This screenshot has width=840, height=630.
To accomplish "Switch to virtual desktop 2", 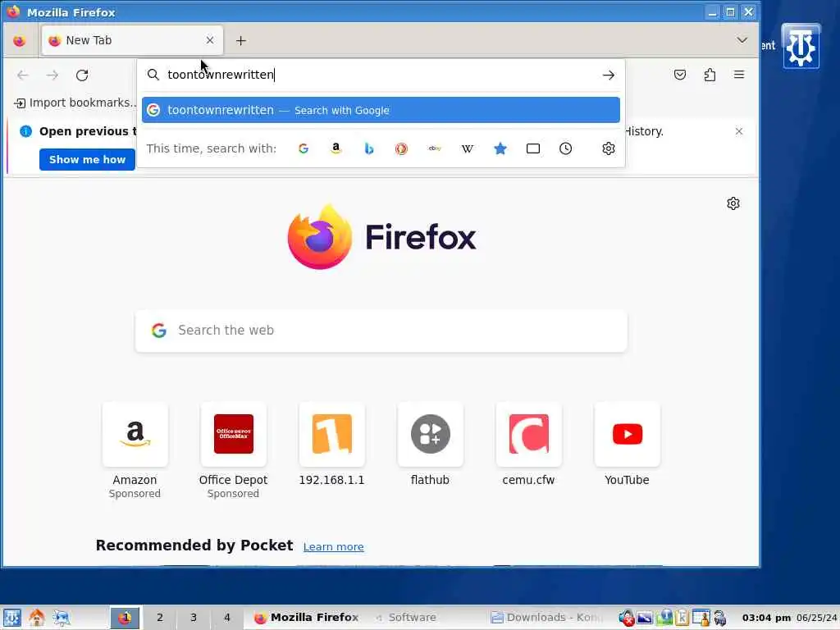I will 160,618.
